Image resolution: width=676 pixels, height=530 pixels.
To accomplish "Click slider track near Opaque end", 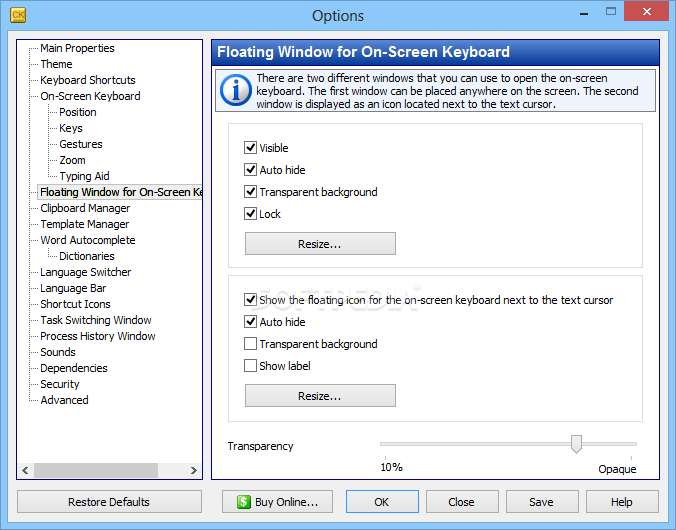I will coord(630,444).
